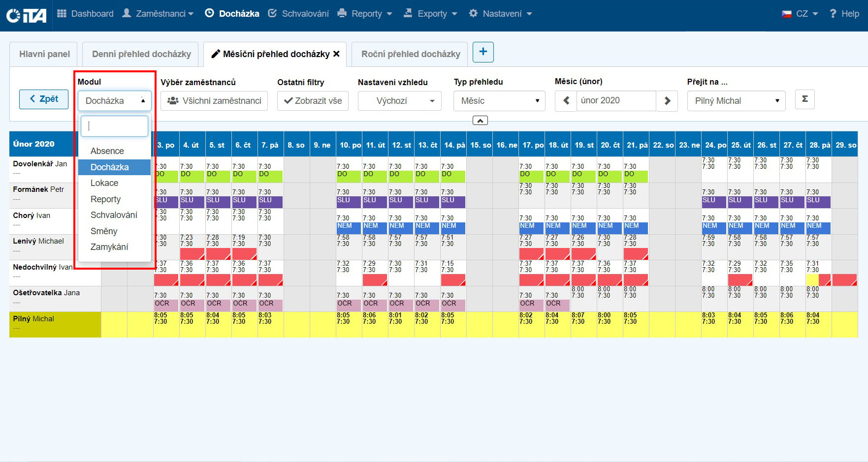This screenshot has height=462, width=868.
Task: Open the Help question mark item
Action: click(x=844, y=14)
